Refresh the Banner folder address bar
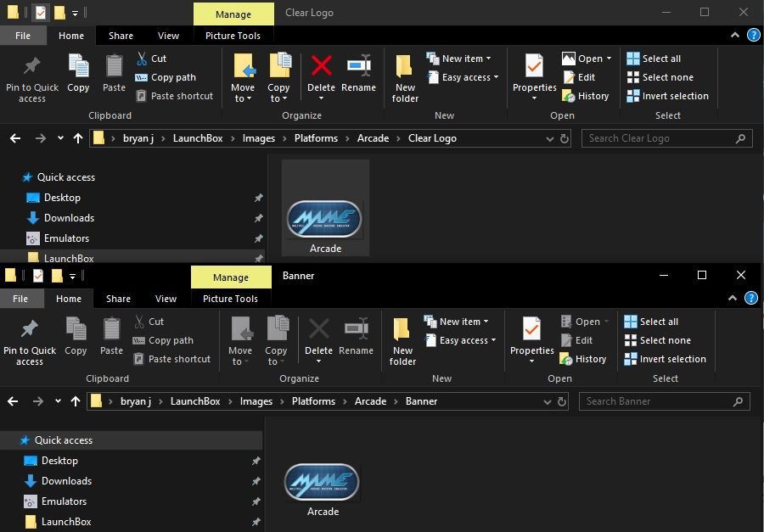Screen dimensions: 764x532 coord(562,401)
